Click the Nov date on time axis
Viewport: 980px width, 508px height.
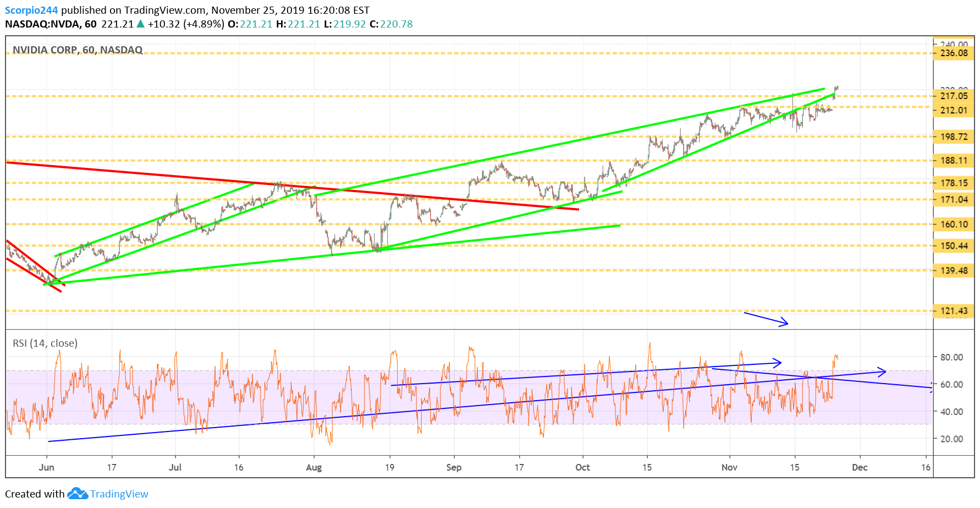[x=729, y=467]
